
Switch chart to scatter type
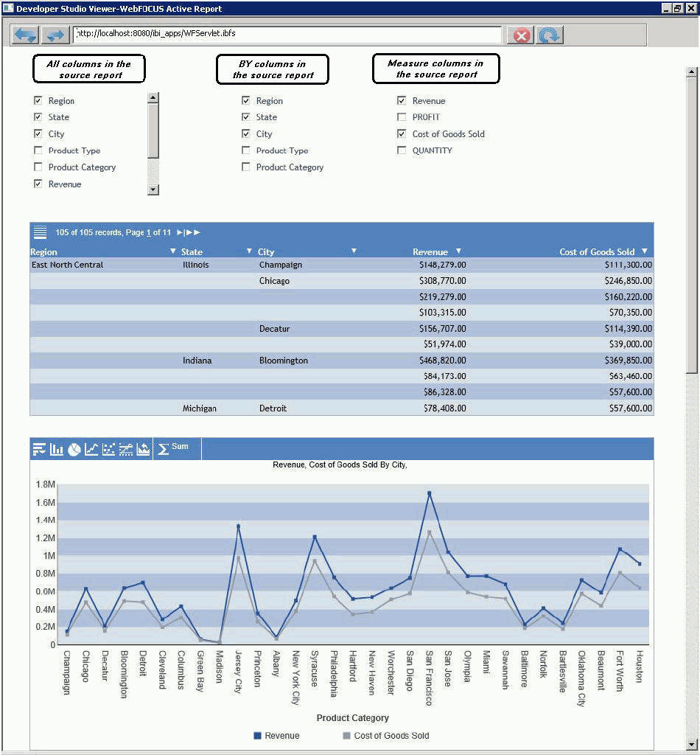coord(109,449)
